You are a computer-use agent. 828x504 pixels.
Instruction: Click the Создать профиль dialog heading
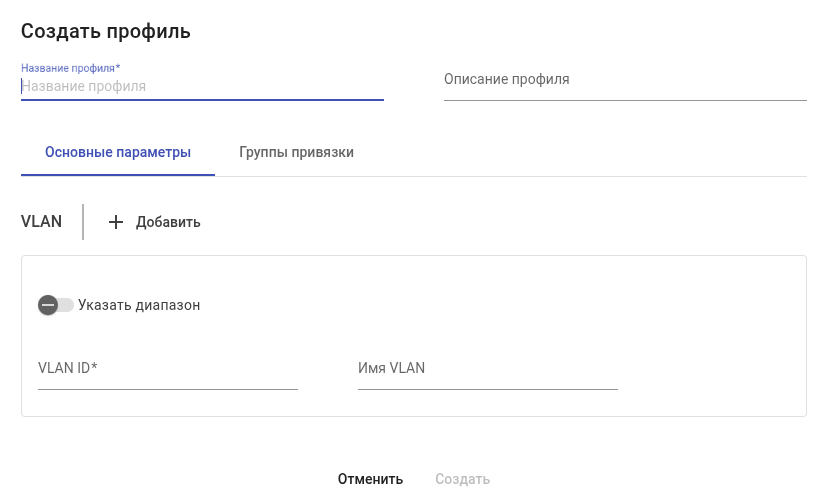105,31
